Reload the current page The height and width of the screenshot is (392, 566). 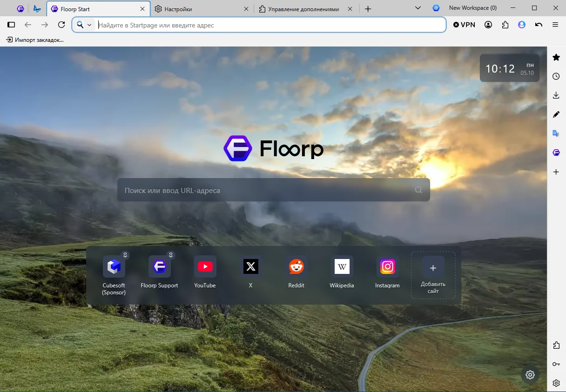[61, 25]
